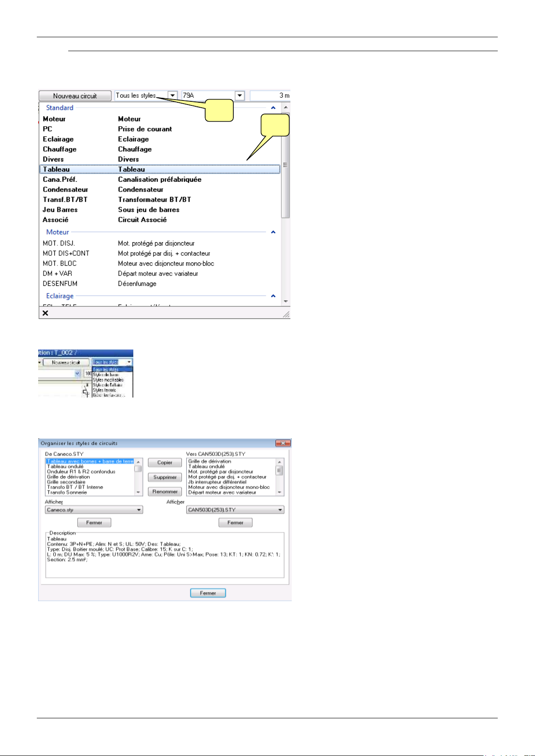The height and width of the screenshot is (756, 535).
Task: Select 'Tableau avec bornes + barre de terre'
Action: 90,461
